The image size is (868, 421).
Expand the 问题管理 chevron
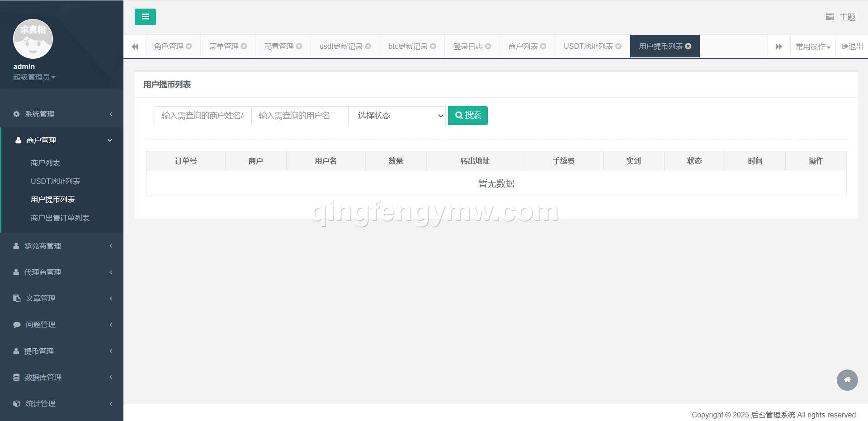coord(111,324)
